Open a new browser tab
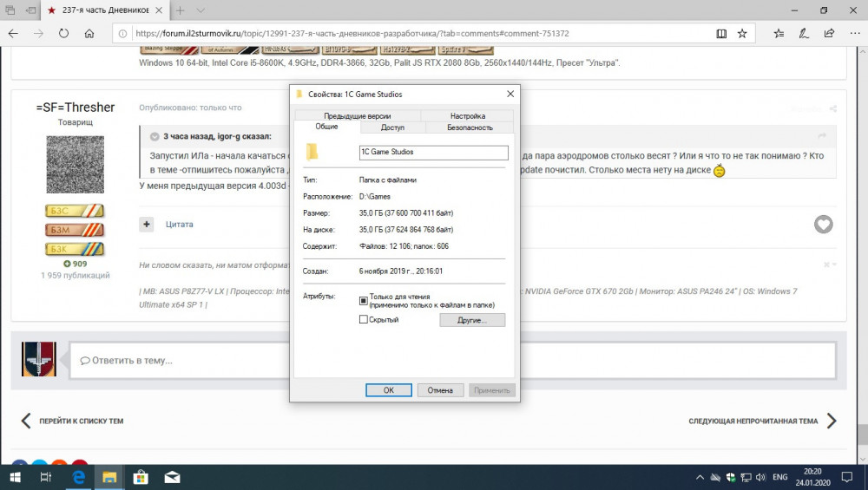The height and width of the screenshot is (490, 868). point(181,10)
